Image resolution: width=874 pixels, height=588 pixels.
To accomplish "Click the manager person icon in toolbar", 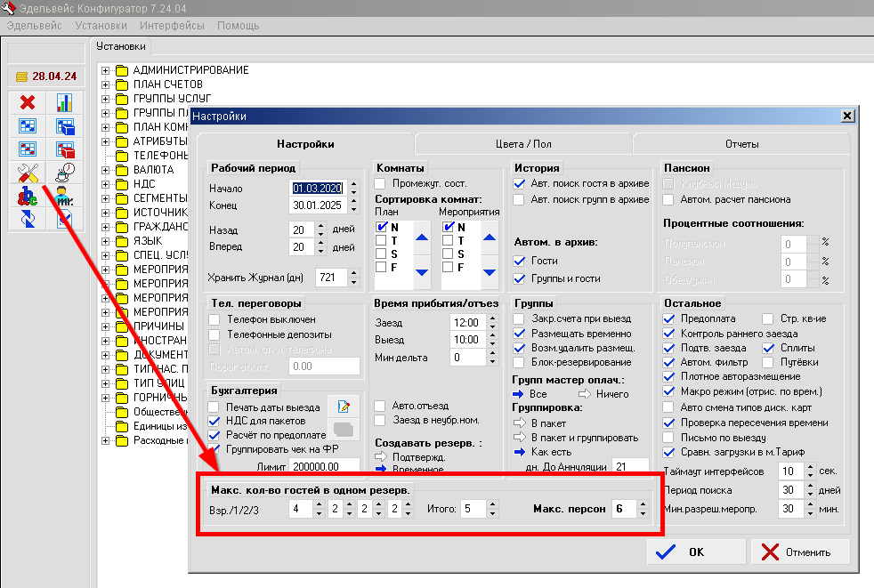I will coord(64,196).
